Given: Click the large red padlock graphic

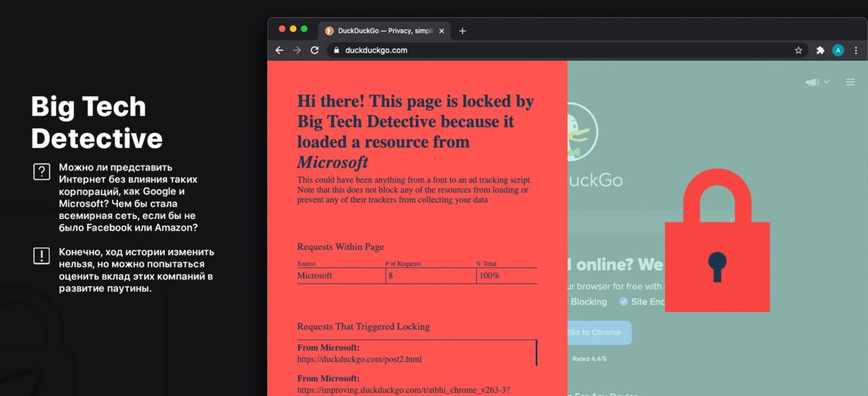Looking at the screenshot, I should (717, 241).
